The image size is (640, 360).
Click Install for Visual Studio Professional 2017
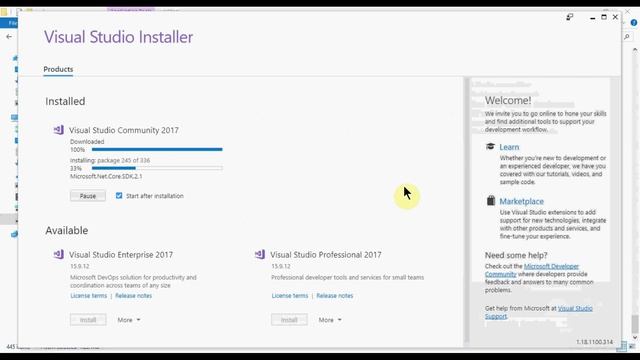tap(289, 320)
